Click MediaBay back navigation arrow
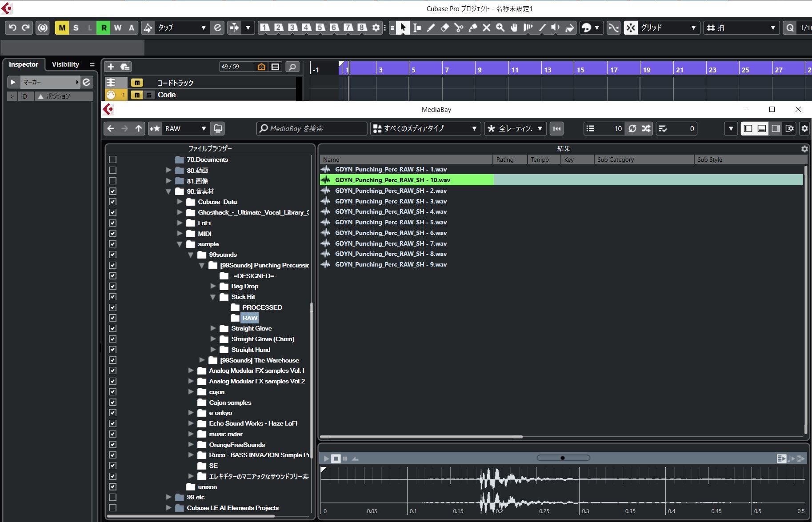 (111, 128)
